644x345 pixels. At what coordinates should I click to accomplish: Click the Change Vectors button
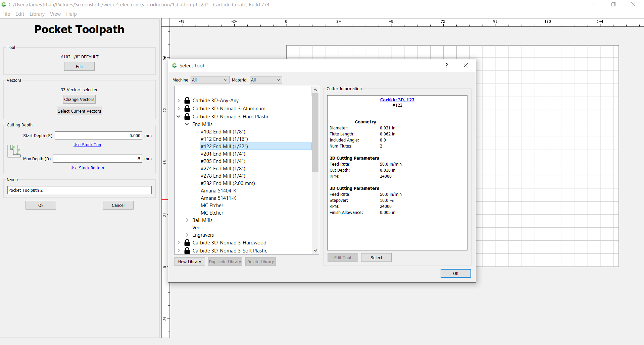coord(79,99)
